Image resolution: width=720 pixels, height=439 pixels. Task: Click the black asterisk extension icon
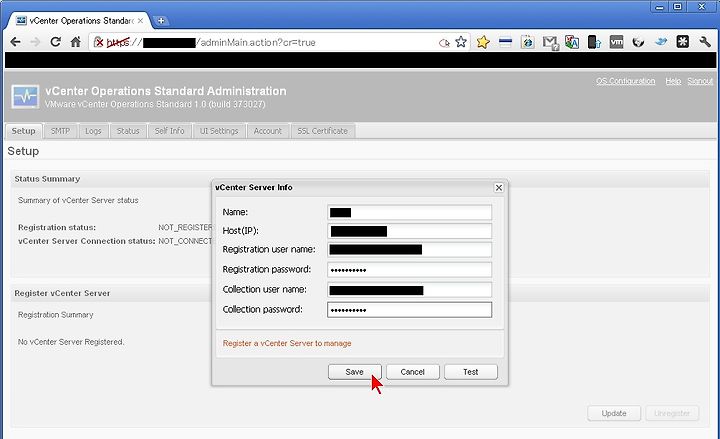click(683, 42)
